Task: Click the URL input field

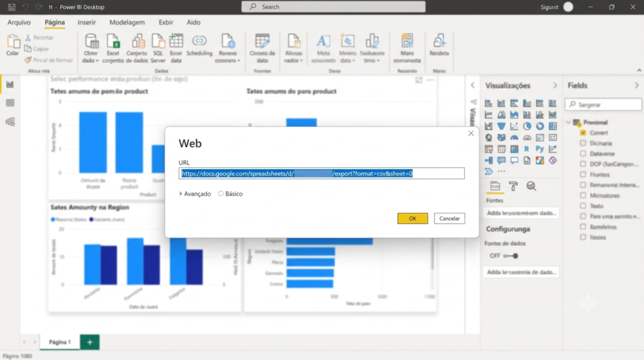Action: pos(321,174)
